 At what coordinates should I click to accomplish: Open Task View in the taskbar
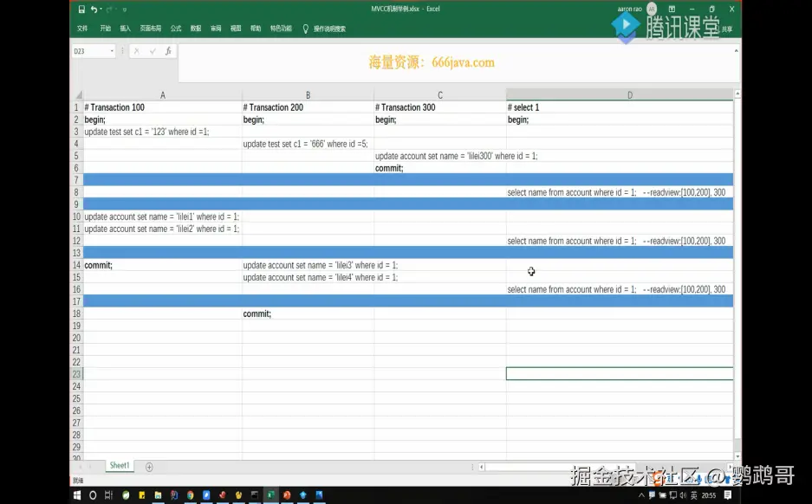click(x=108, y=495)
